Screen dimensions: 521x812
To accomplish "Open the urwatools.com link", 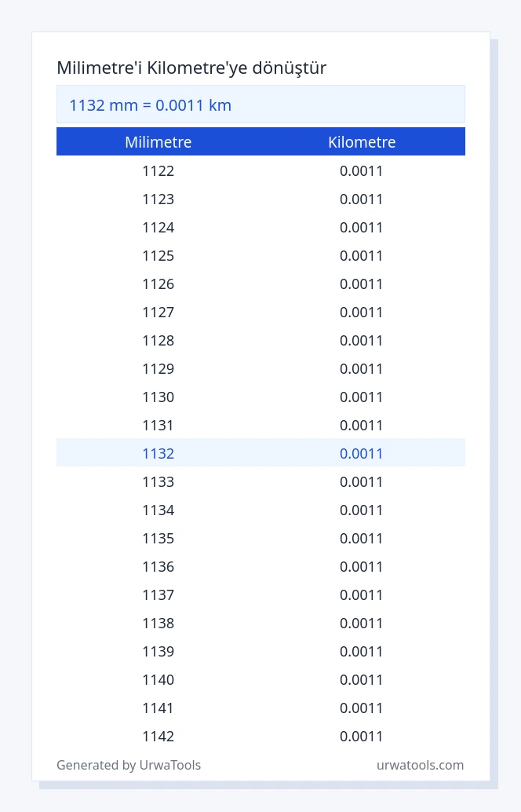I will coord(420,765).
